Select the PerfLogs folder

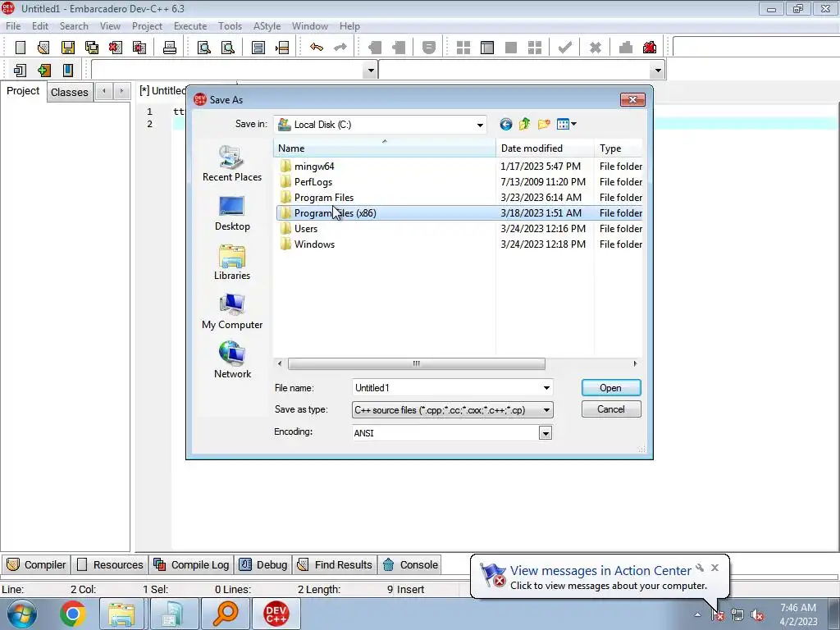(x=313, y=181)
